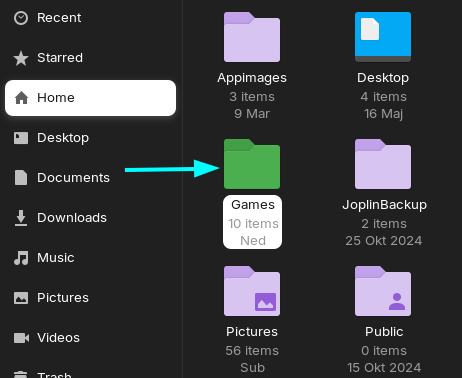Image resolution: width=462 pixels, height=378 pixels.
Task: Click the 'Appimages' folder name label
Action: [252, 78]
